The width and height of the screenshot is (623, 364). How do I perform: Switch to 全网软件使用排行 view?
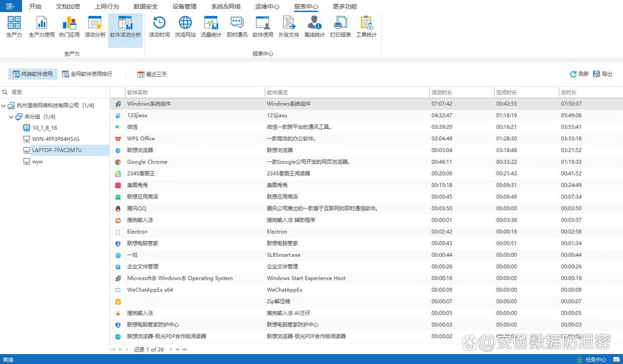click(x=87, y=74)
